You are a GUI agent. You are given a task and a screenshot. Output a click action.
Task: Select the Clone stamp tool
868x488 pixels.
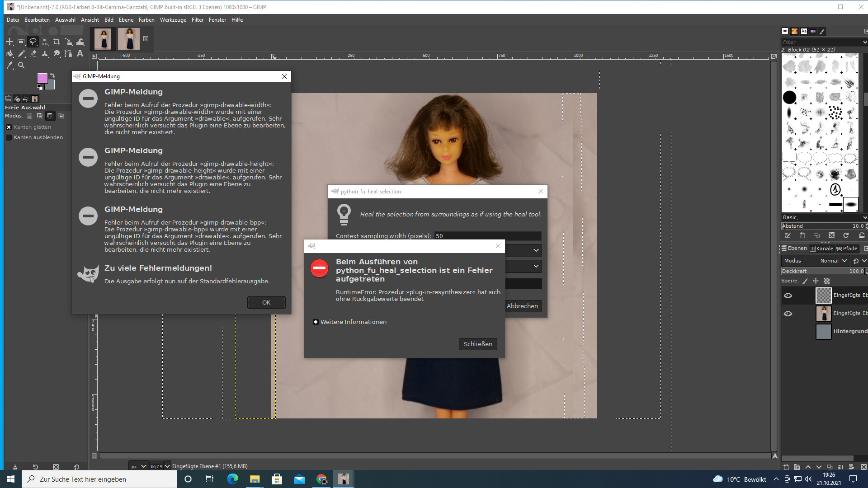[45, 54]
